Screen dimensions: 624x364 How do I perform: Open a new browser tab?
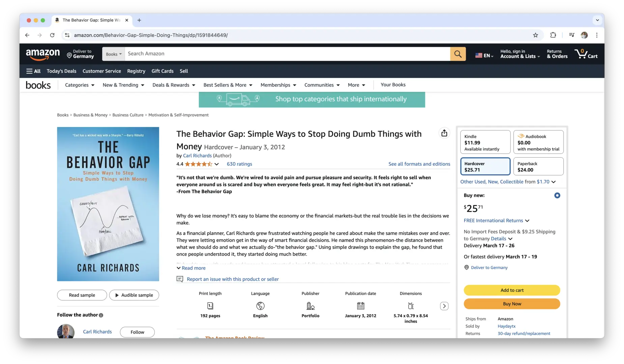139,20
